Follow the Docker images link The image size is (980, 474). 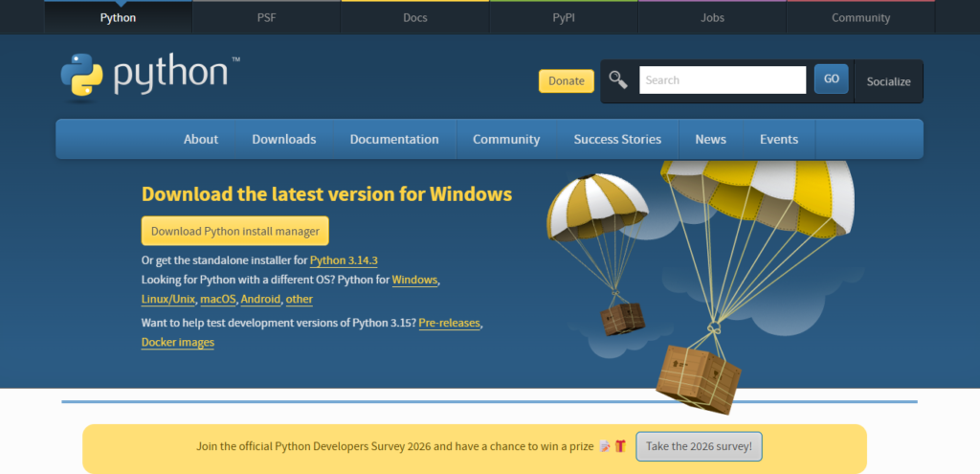pyautogui.click(x=177, y=343)
